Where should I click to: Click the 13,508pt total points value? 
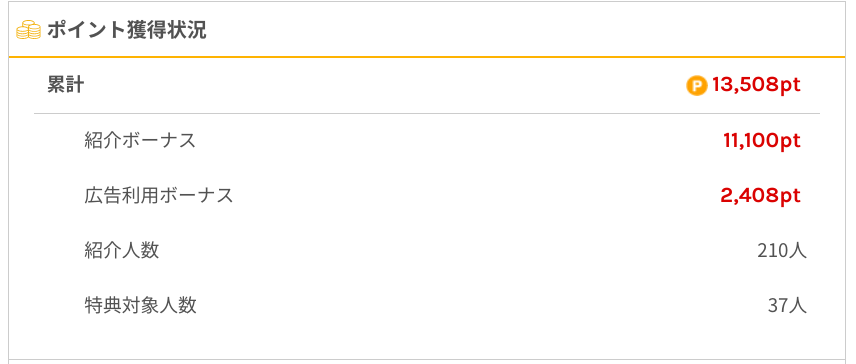click(756, 86)
